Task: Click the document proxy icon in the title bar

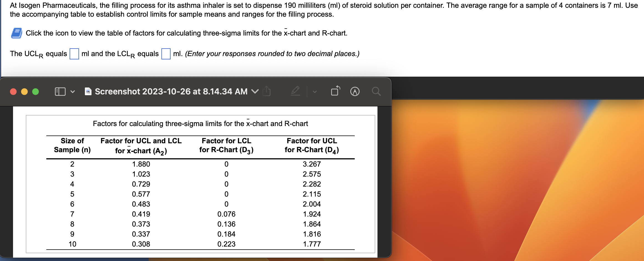Action: [x=88, y=91]
